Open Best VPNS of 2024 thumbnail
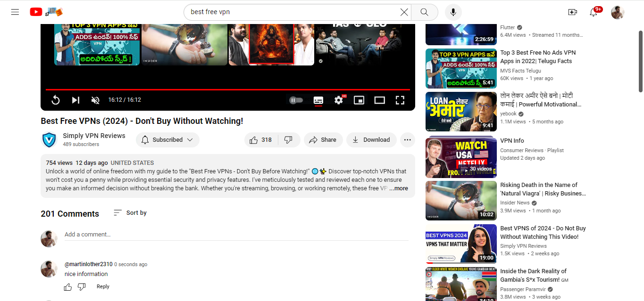 coord(461,244)
